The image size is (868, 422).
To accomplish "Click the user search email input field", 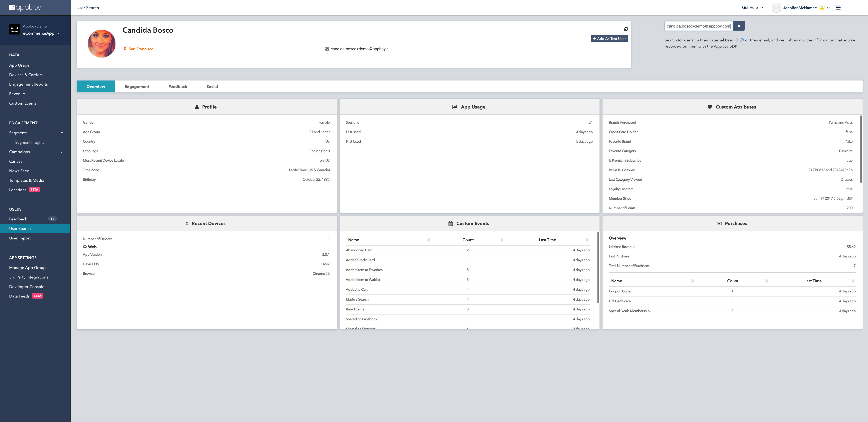I will [698, 26].
